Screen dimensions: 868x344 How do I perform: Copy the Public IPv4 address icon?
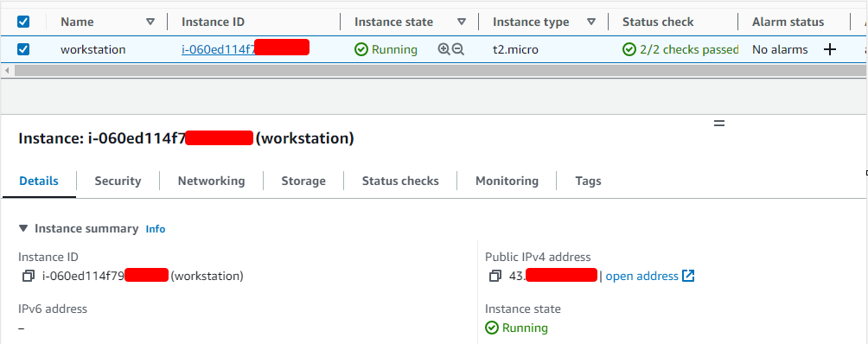tap(495, 276)
